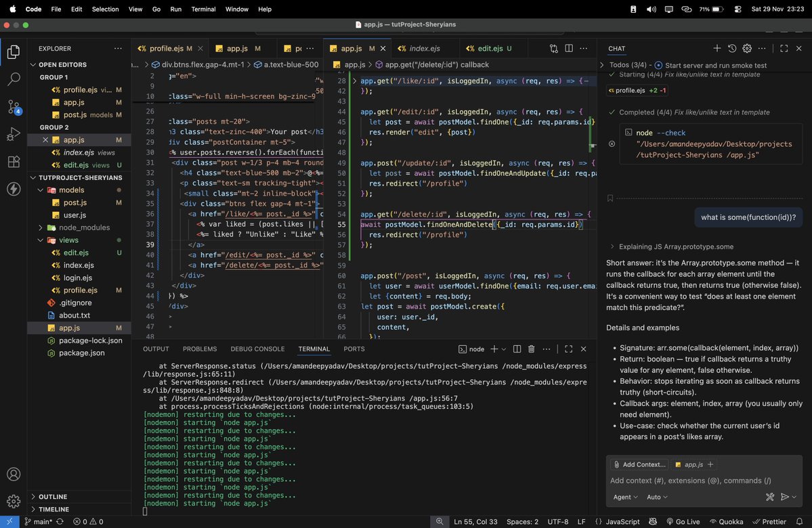
Task: Open the Search view in the activity bar
Action: point(14,79)
